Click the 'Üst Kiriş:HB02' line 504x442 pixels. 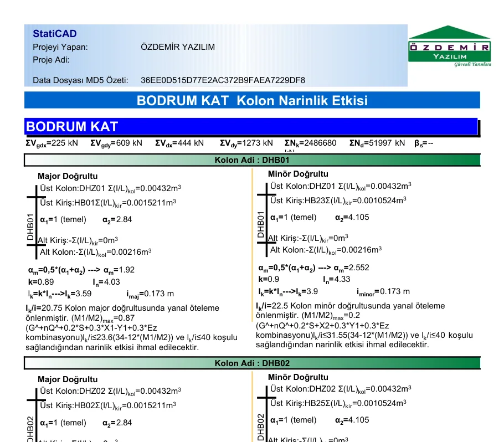tap(108, 405)
